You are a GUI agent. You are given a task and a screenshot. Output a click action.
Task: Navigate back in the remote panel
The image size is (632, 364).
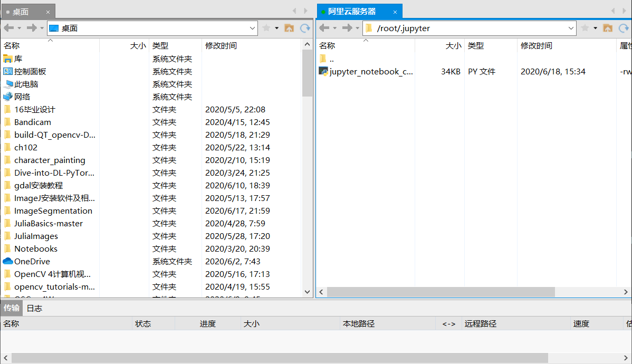324,28
